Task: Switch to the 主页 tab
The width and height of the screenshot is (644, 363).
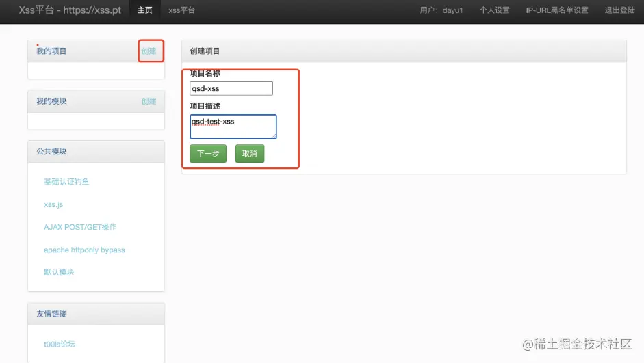Action: point(144,10)
